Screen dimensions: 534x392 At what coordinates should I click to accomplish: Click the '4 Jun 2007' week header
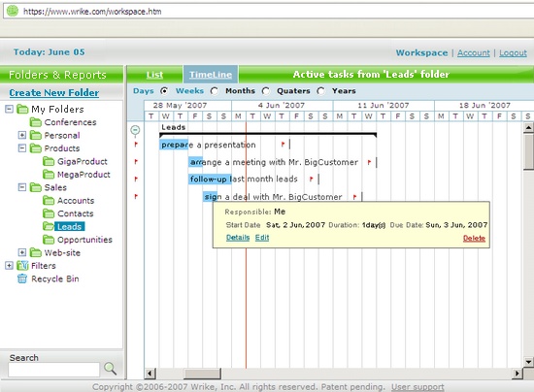[282, 105]
